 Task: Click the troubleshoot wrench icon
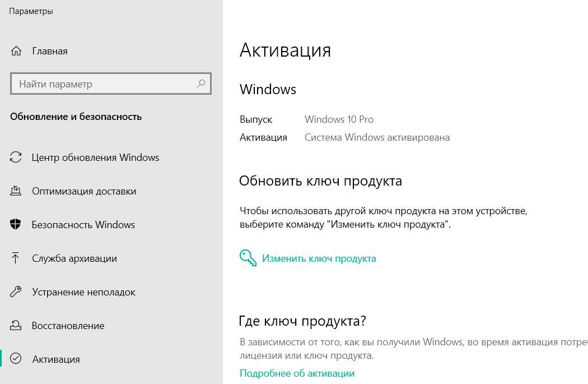(x=16, y=292)
